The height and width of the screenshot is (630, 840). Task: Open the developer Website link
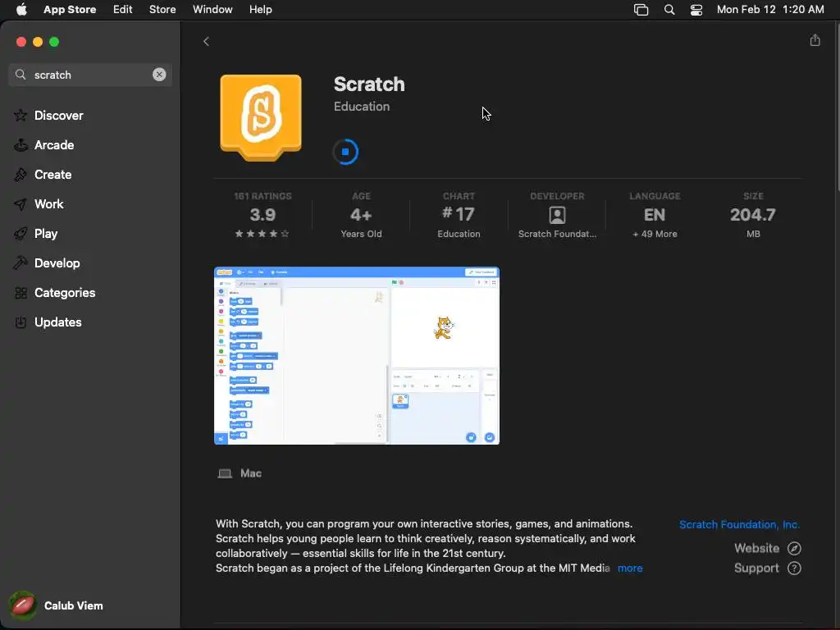[x=767, y=548]
